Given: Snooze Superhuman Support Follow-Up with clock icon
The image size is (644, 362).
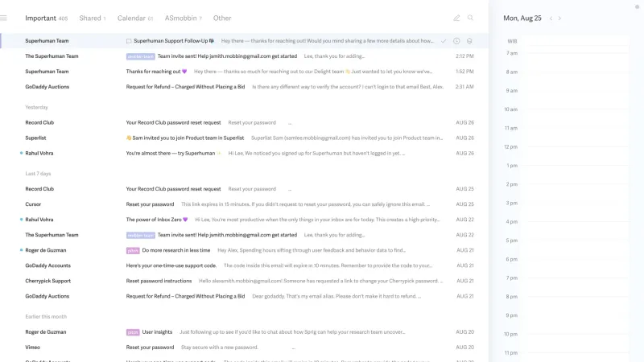Looking at the screenshot, I should point(456,41).
